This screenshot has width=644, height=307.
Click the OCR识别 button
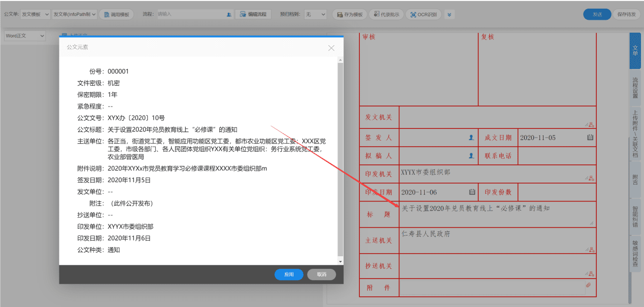424,15
